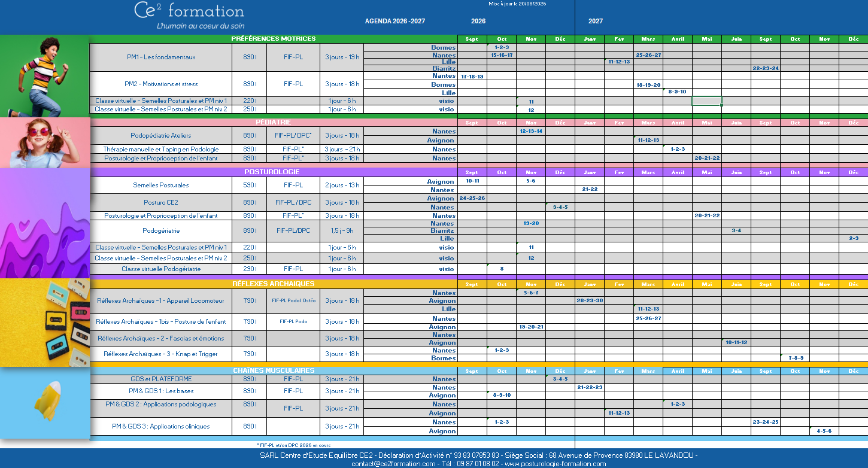Click the fill handle of the selected cell
The width and height of the screenshot is (868, 468).
click(x=722, y=105)
